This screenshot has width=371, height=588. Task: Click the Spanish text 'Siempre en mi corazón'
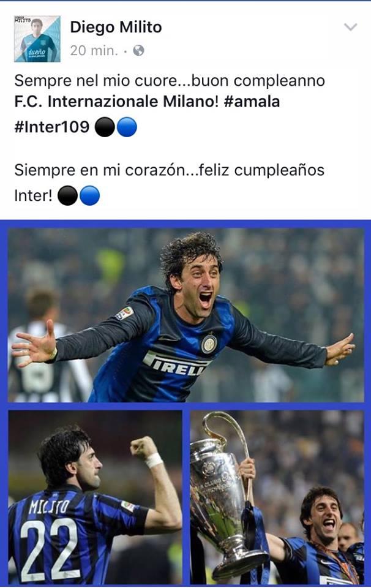[99, 170]
